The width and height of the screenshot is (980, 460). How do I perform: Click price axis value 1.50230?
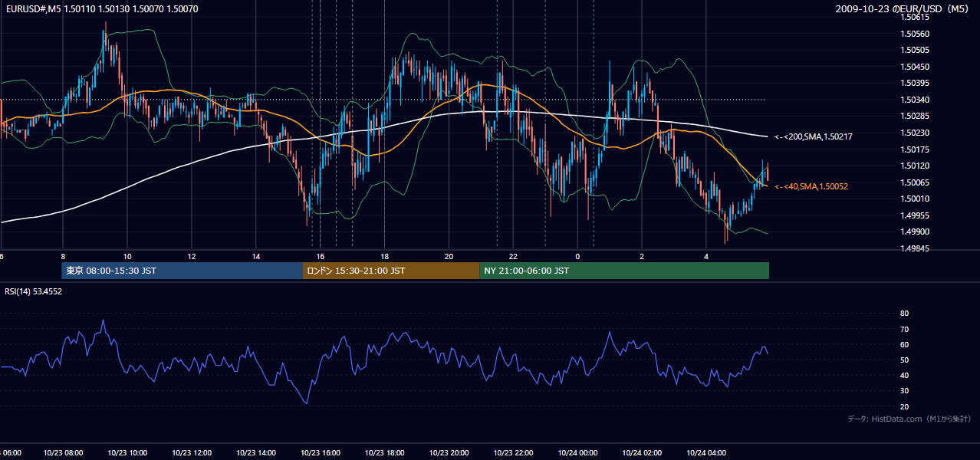(913, 133)
